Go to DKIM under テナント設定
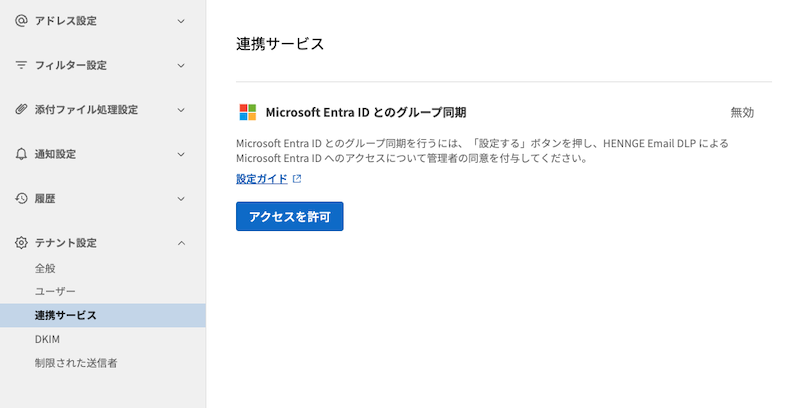 pos(47,339)
